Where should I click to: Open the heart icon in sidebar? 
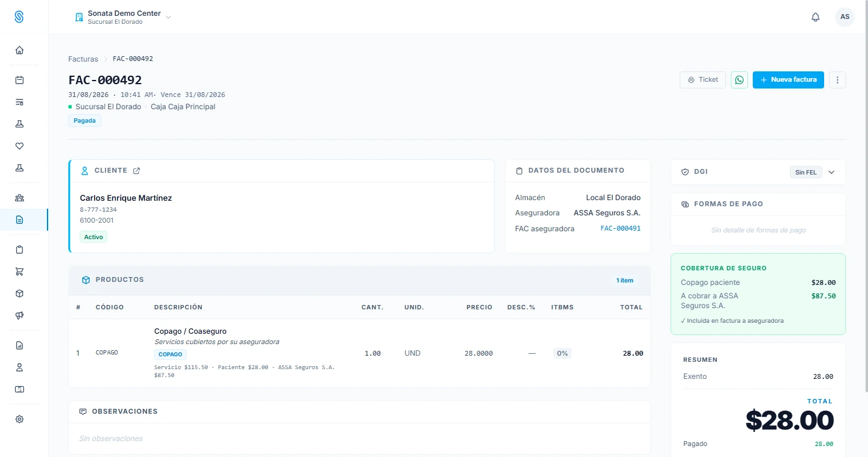[x=20, y=146]
